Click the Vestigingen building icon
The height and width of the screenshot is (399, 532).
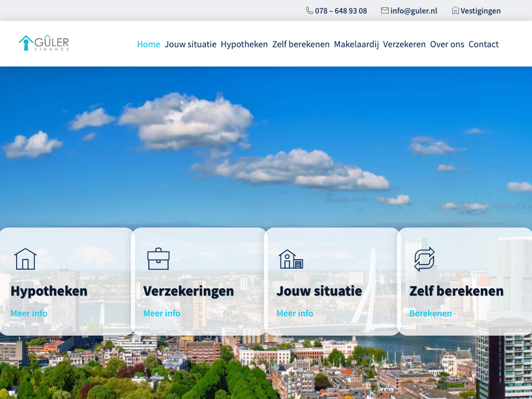pos(455,10)
